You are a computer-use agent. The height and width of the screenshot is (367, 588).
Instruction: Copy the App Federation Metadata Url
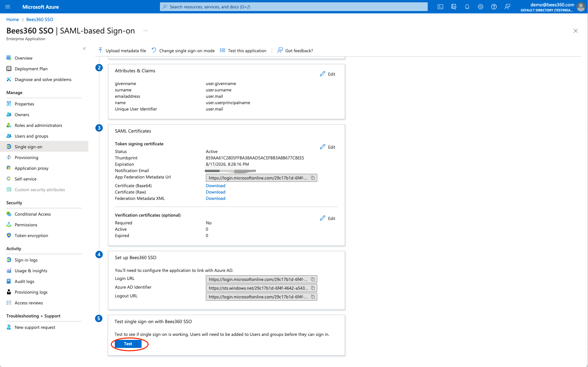click(x=313, y=178)
